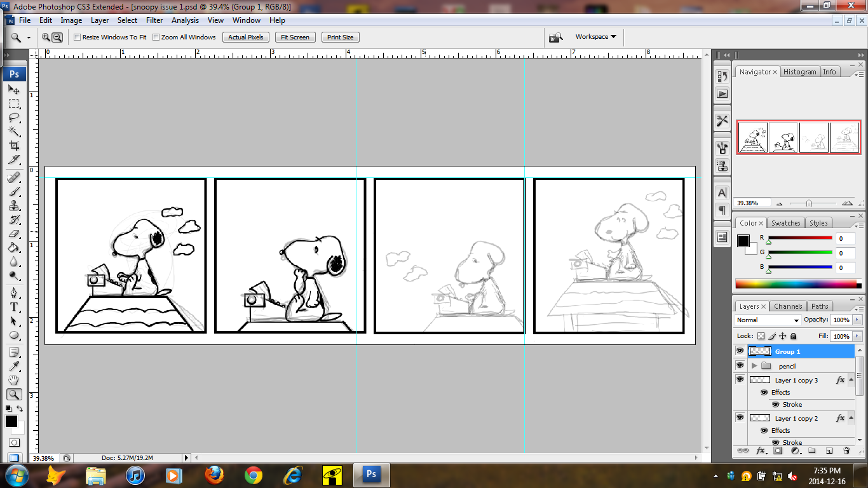This screenshot has height=488, width=868.
Task: Collapse effects of Layer 1 copy 3
Action: 851,380
